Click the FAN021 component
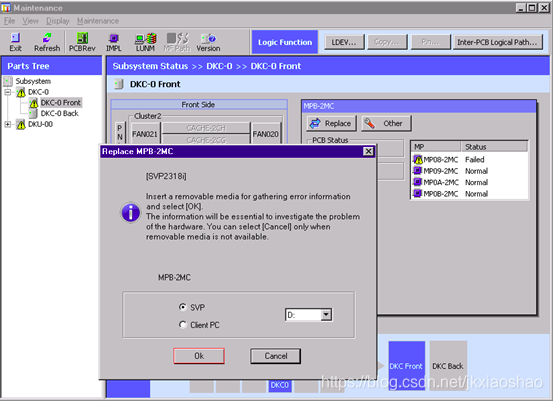 (145, 134)
